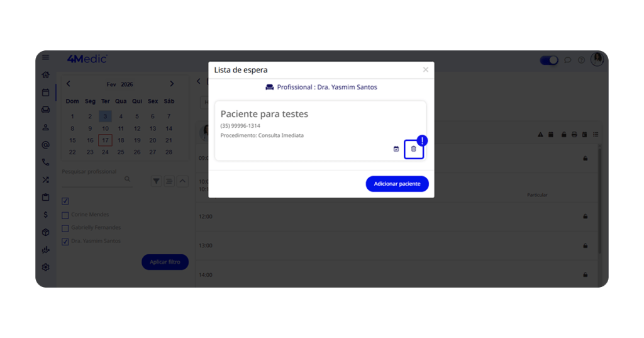Open the hamburger menu icon
Image resolution: width=644 pixels, height=338 pixels.
click(45, 57)
